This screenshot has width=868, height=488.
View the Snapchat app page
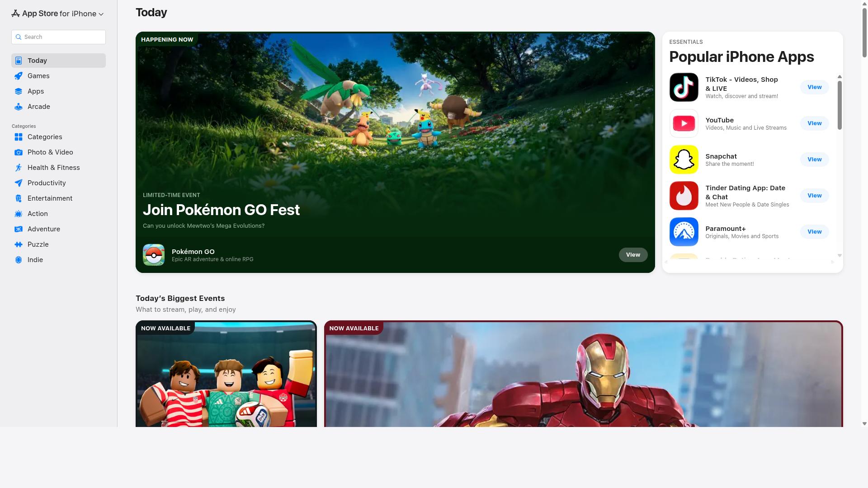click(814, 160)
